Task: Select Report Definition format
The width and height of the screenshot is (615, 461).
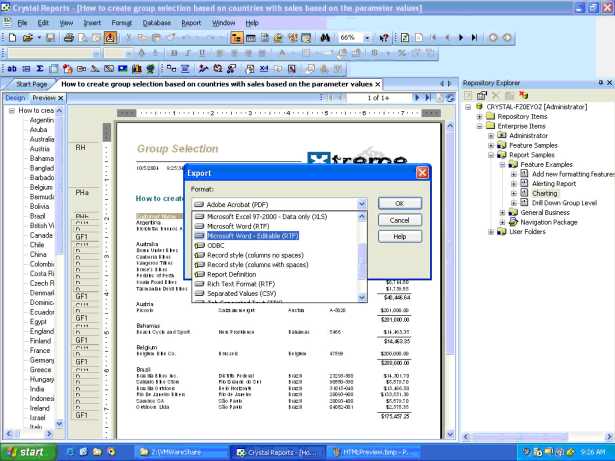Action: point(231,274)
